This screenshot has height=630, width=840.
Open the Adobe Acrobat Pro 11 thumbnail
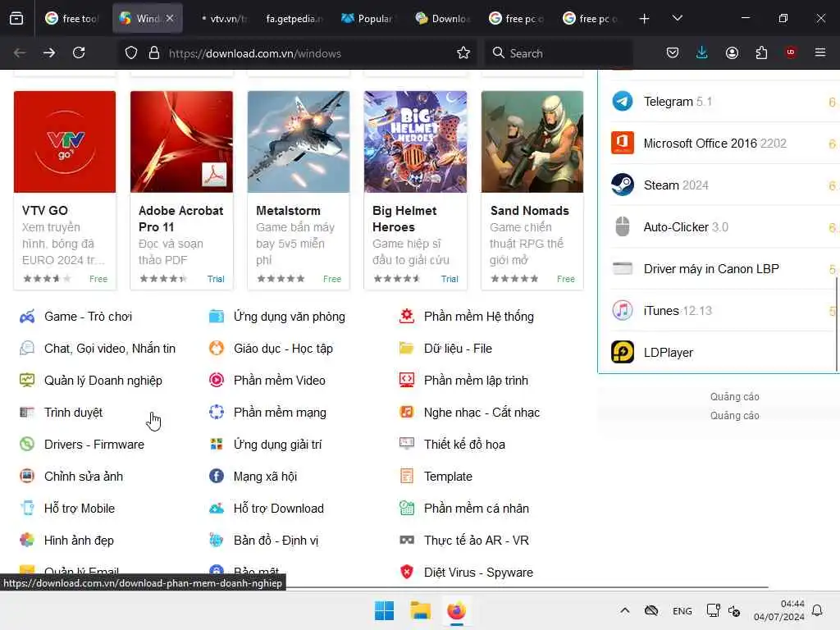click(181, 141)
